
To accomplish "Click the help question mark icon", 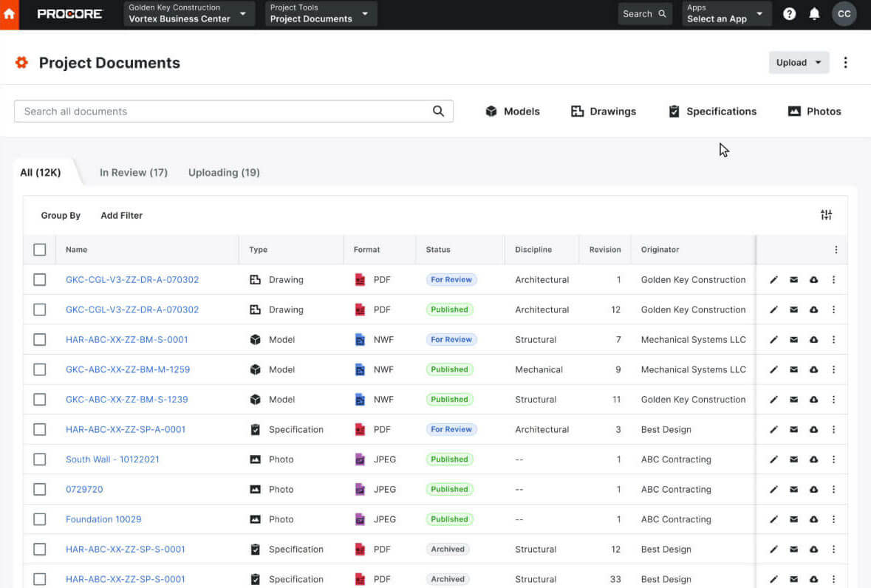I will point(790,13).
